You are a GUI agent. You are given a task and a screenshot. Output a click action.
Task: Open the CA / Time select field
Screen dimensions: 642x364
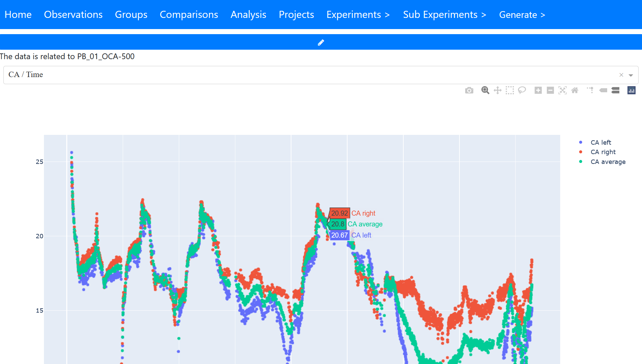[x=321, y=75]
